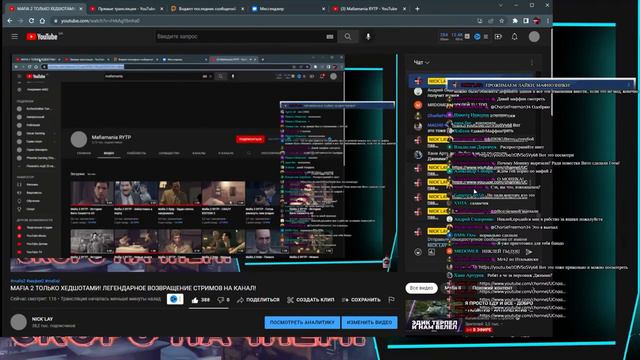Open the YouTube guide hamburger menu

(15, 37)
